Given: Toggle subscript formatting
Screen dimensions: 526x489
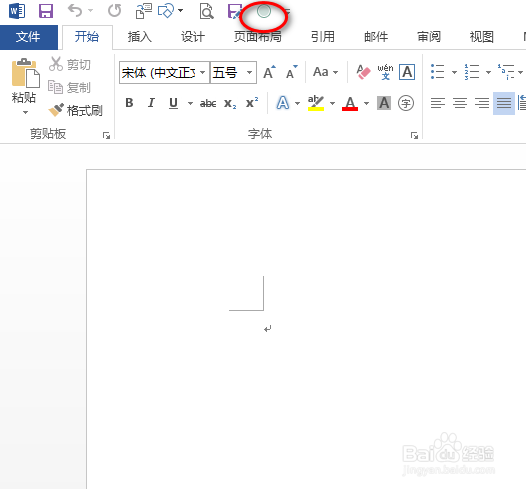Looking at the screenshot, I should coord(230,103).
